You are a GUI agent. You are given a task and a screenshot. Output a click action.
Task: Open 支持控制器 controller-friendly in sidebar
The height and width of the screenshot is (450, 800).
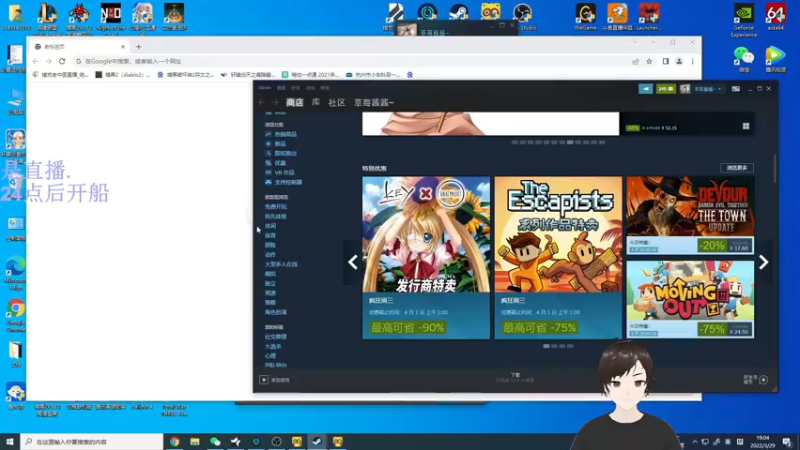288,182
